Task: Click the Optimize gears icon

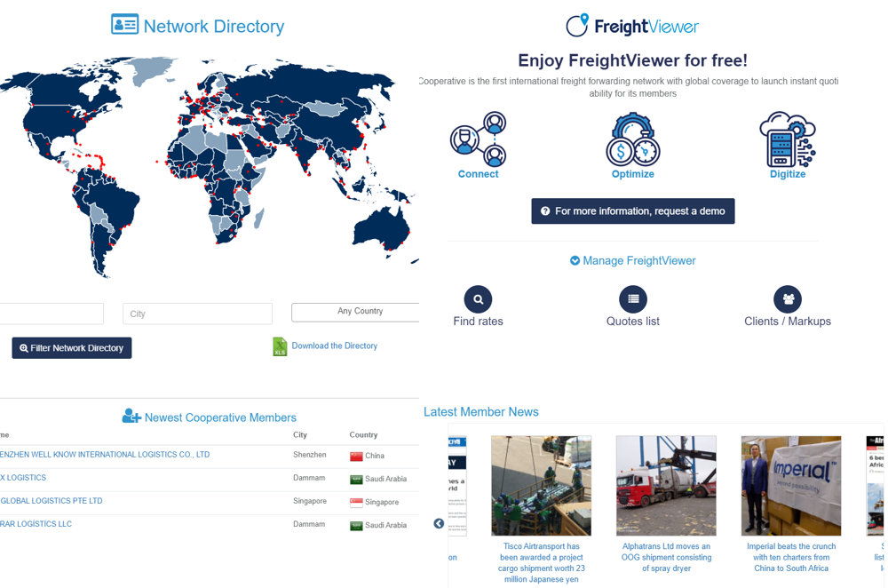Action: (x=632, y=138)
